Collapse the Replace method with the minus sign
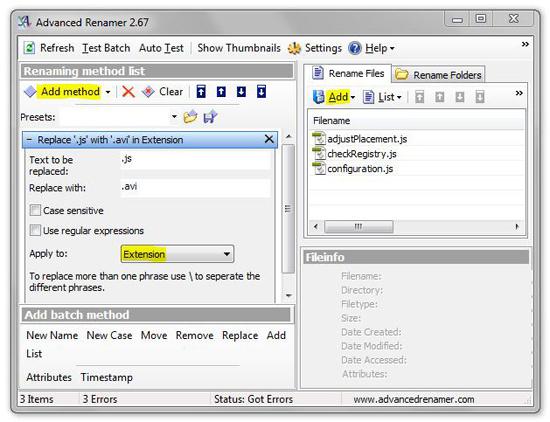Image resolution: width=550 pixels, height=422 pixels. click(29, 140)
